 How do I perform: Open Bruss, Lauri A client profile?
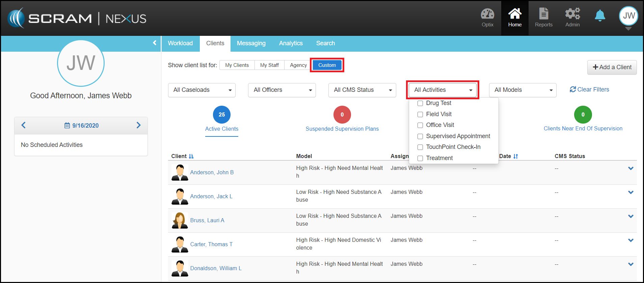click(x=207, y=220)
